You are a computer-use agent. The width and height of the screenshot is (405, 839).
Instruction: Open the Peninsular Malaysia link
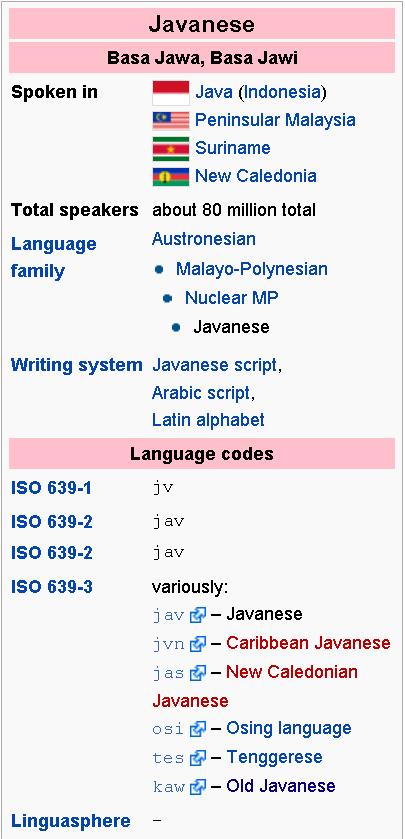coord(275,119)
